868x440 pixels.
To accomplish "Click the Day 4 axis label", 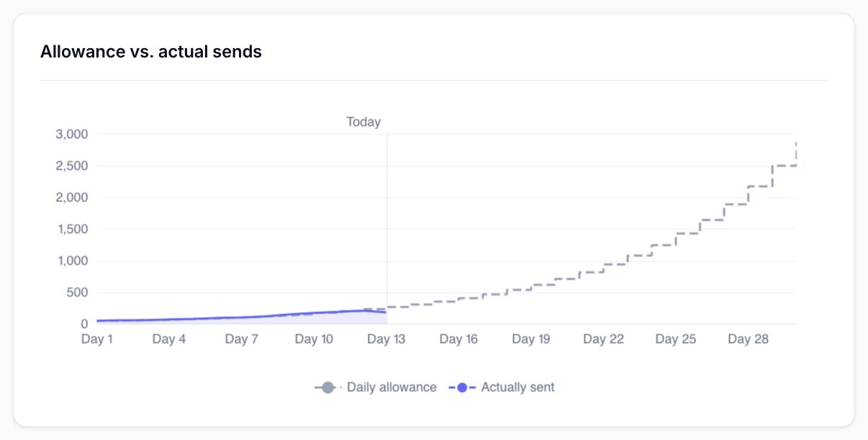I will [x=169, y=339].
